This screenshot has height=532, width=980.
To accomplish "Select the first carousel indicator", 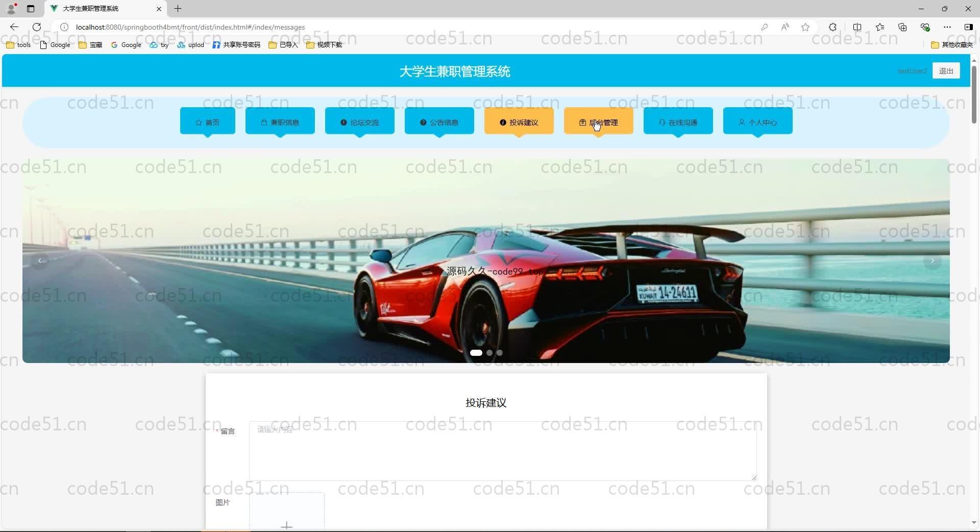I will tap(476, 353).
